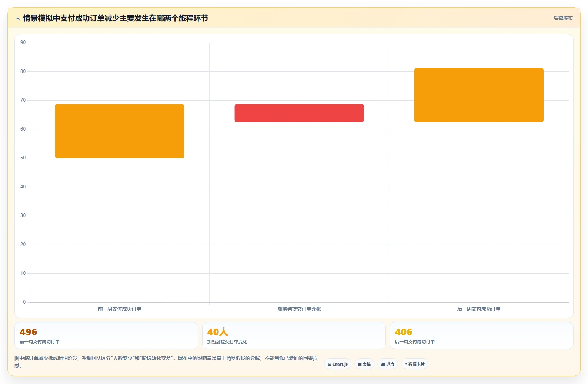Screen dimensions: 588x384
Task: Select the 数据卡片 tag pill
Action: (415, 364)
